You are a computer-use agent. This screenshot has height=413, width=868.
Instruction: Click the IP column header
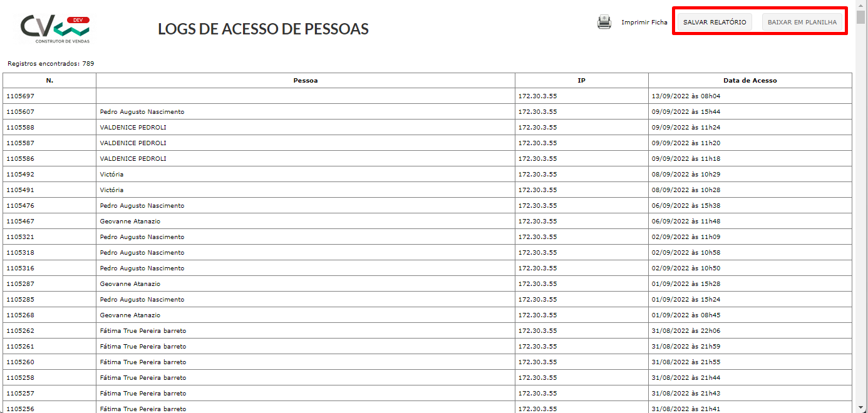click(582, 80)
